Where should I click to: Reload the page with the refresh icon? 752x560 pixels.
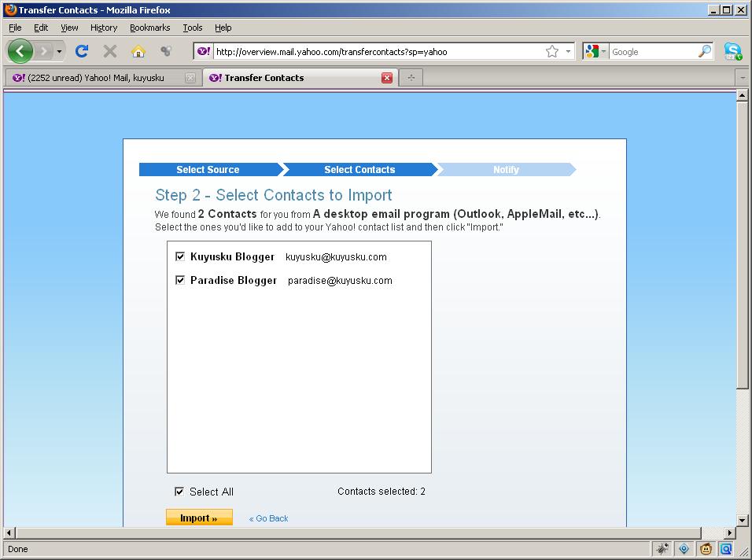click(x=82, y=51)
